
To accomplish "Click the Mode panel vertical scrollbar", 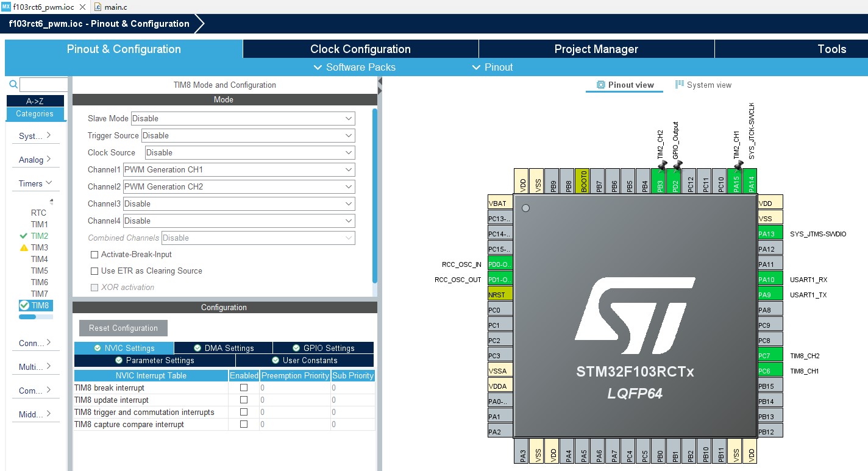I will point(375,195).
